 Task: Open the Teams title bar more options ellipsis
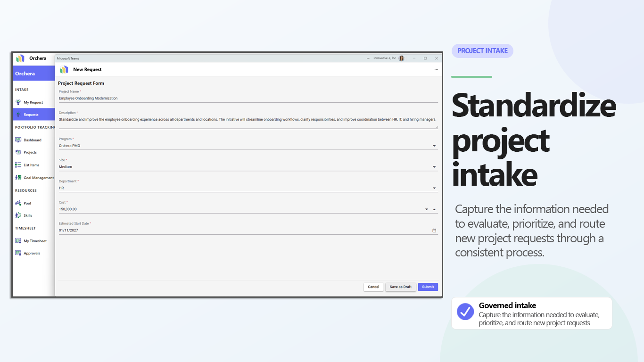369,58
